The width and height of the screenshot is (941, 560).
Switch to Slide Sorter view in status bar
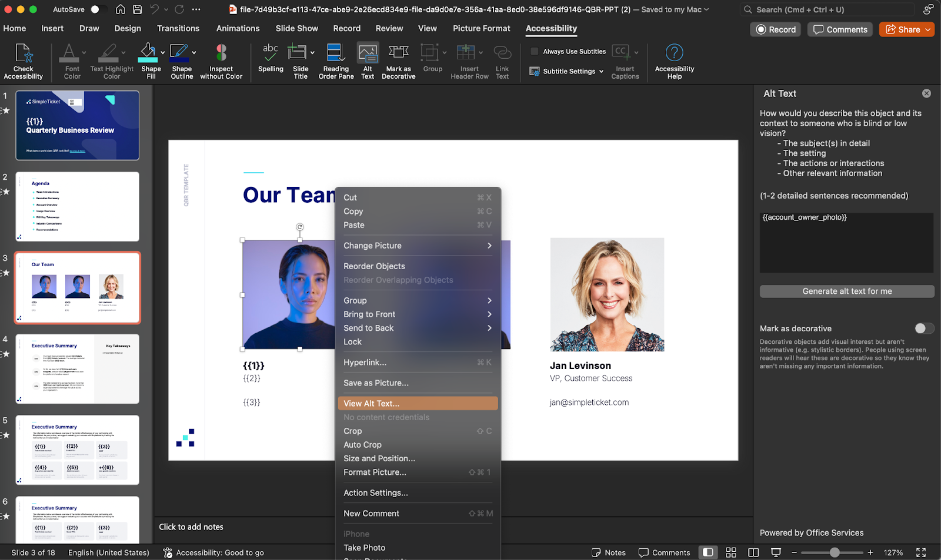click(731, 552)
